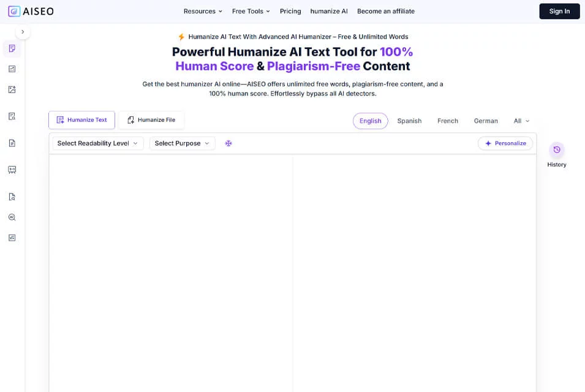Switch to the Humanize Text tab

81,120
